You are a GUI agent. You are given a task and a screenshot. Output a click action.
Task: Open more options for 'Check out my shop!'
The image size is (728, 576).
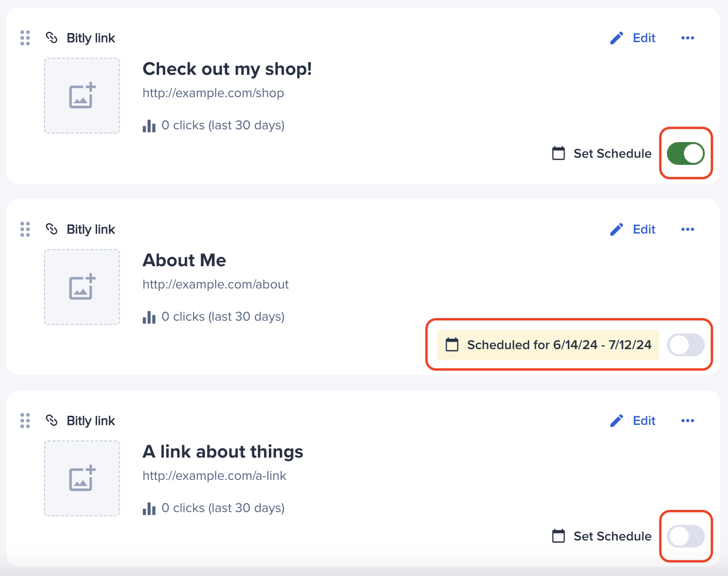tap(687, 38)
